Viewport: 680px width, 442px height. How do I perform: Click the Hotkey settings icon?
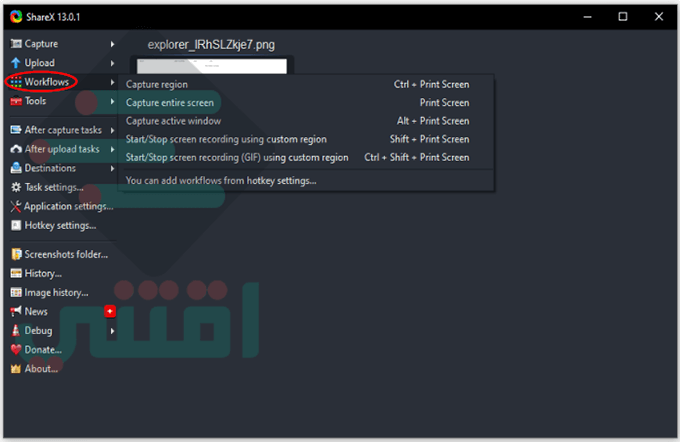pos(16,225)
